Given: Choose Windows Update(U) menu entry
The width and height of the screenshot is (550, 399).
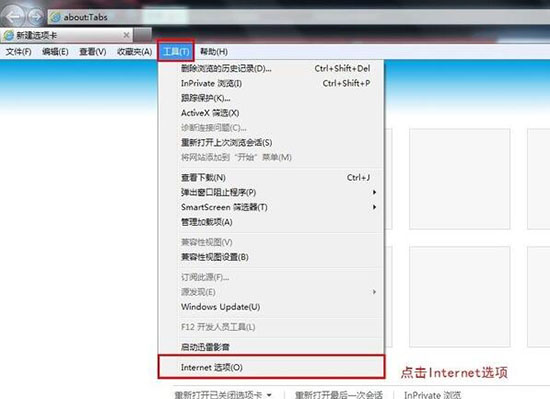Looking at the screenshot, I should [271, 307].
